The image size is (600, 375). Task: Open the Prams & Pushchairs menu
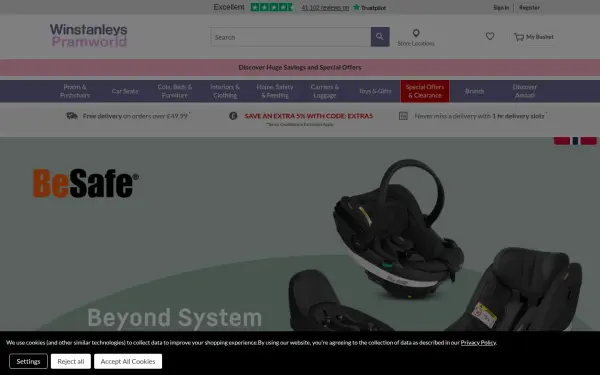(x=75, y=91)
